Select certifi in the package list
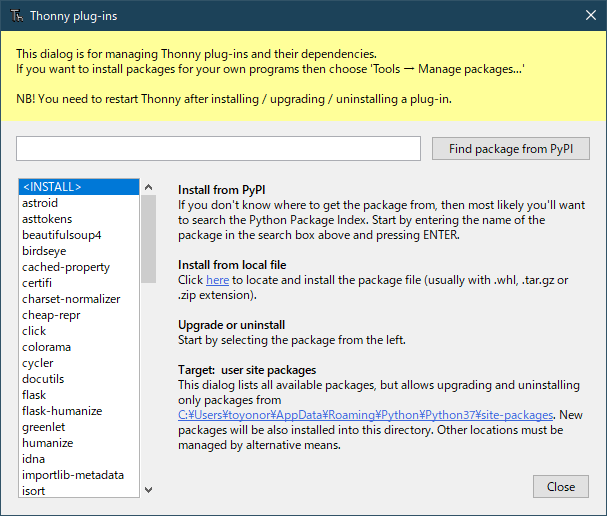The height and width of the screenshot is (516, 607). coord(79,283)
